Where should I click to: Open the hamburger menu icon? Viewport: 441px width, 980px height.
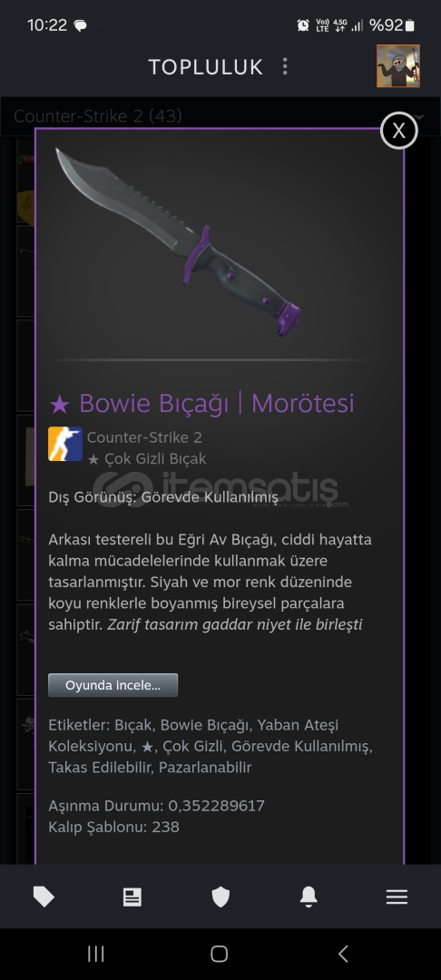[x=397, y=897]
